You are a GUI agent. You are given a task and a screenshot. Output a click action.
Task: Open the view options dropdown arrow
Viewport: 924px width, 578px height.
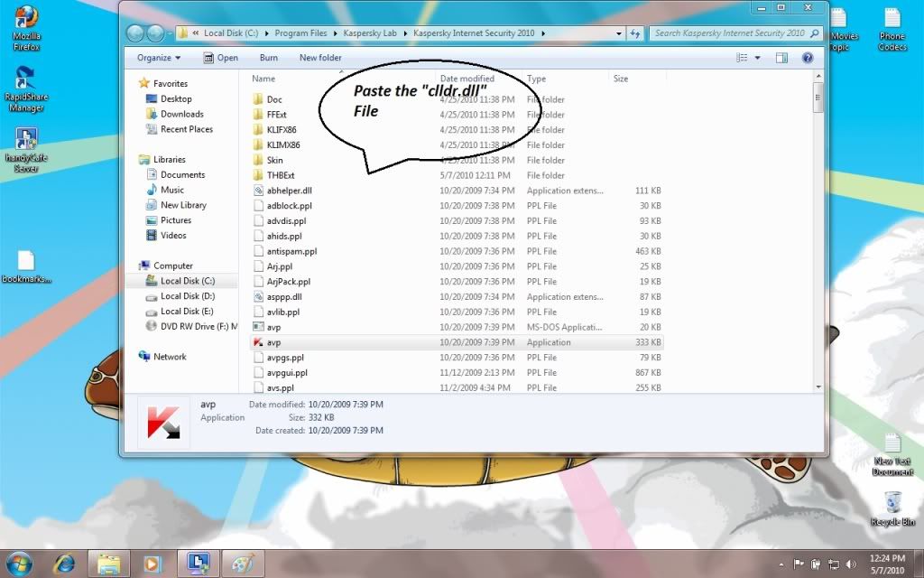pos(757,57)
